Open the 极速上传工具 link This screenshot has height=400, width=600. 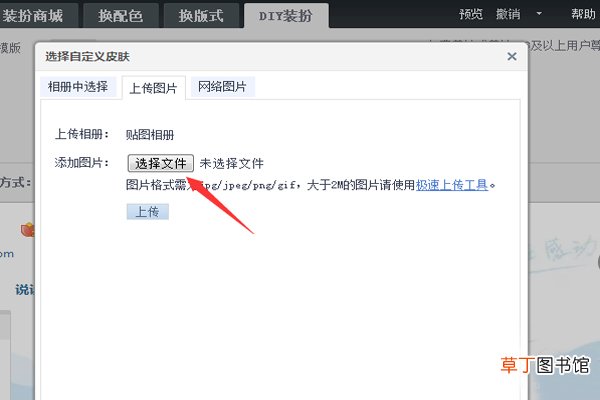pyautogui.click(x=452, y=185)
